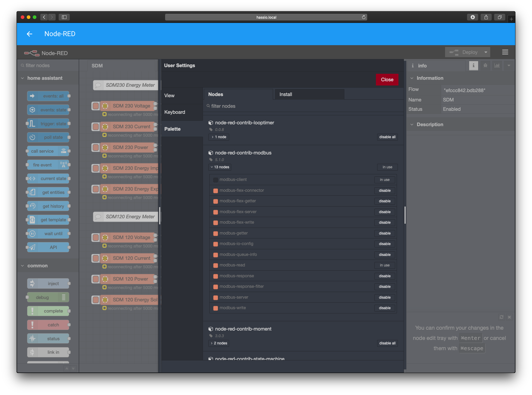The image size is (532, 395).
Task: Select the API node in palette
Action: [48, 247]
